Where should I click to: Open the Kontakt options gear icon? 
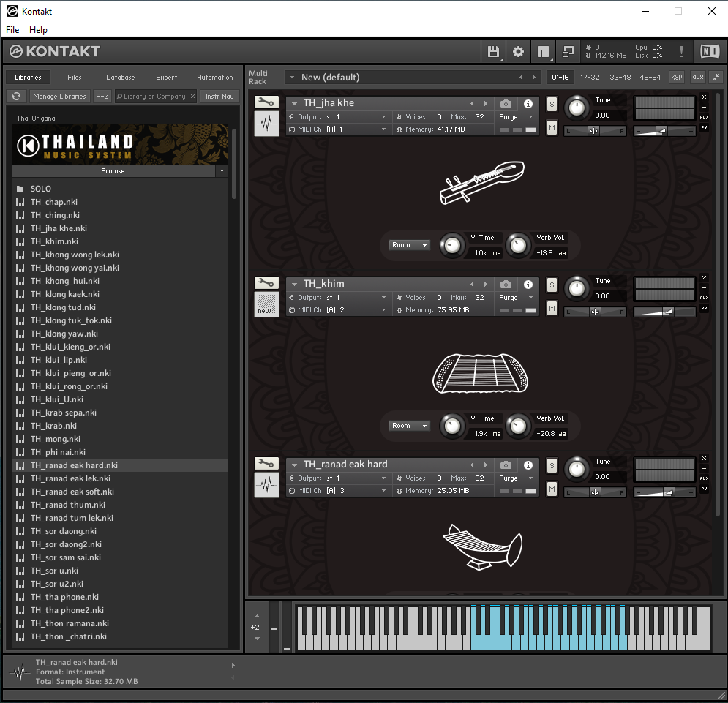point(518,51)
